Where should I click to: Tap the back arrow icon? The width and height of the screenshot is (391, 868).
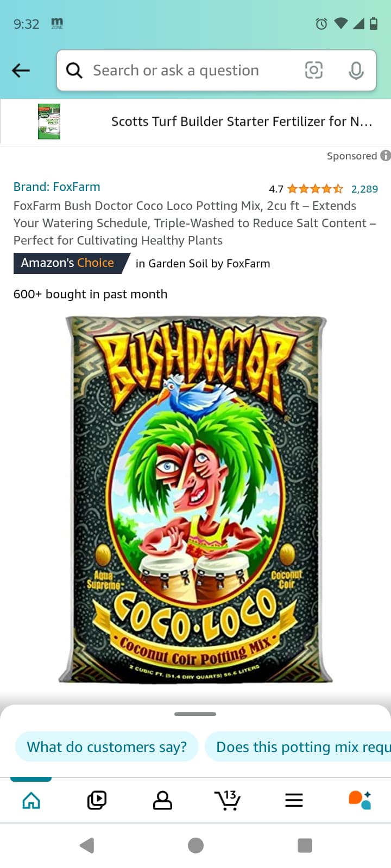[x=21, y=70]
